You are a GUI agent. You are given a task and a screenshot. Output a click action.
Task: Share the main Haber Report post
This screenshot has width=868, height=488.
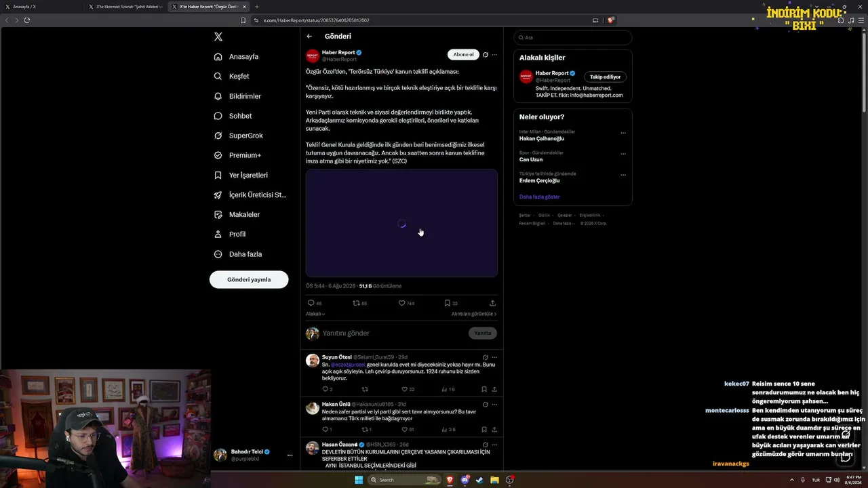[x=492, y=303]
